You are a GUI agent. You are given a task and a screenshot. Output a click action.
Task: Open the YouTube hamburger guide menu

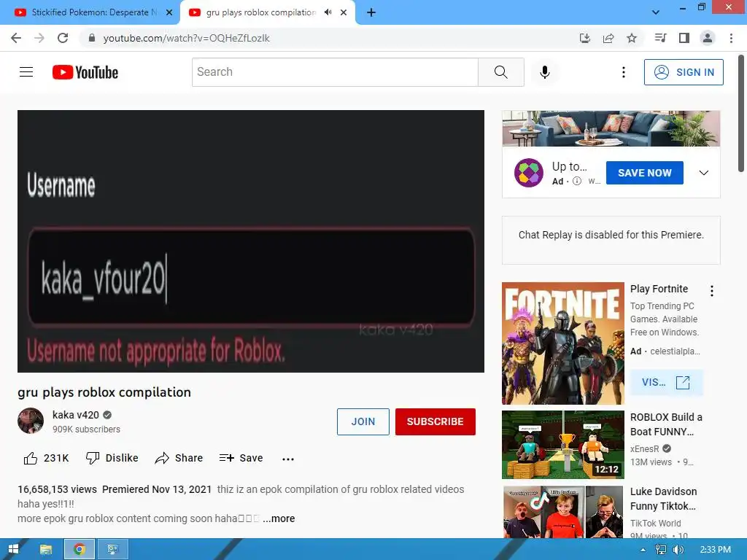tap(26, 72)
